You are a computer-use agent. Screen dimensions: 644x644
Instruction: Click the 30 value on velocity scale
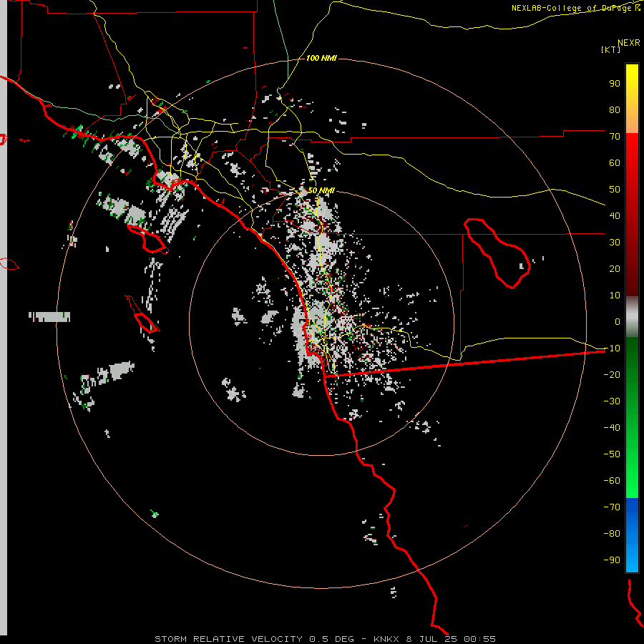(x=615, y=243)
